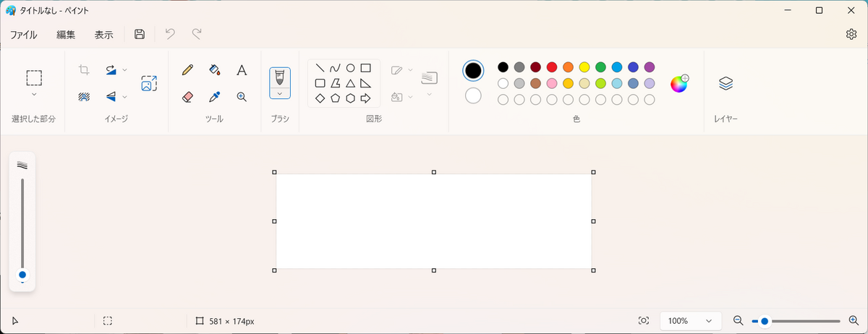This screenshot has height=334, width=868.
Task: Open the 表示 menu
Action: 103,34
